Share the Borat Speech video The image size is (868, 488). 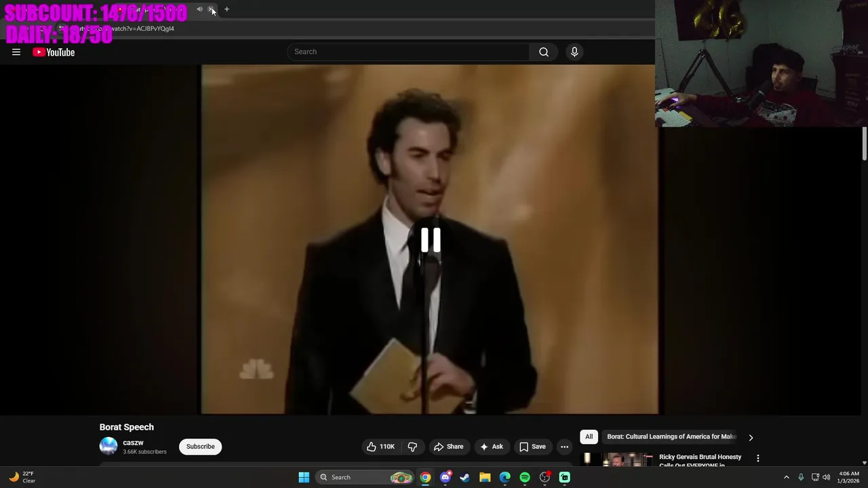pos(448,447)
